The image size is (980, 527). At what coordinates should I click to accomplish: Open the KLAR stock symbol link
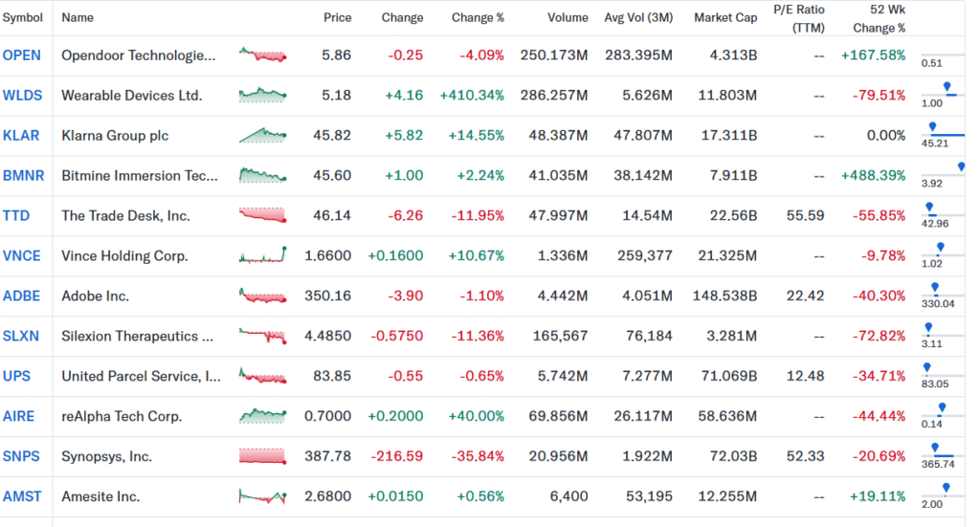(21, 136)
